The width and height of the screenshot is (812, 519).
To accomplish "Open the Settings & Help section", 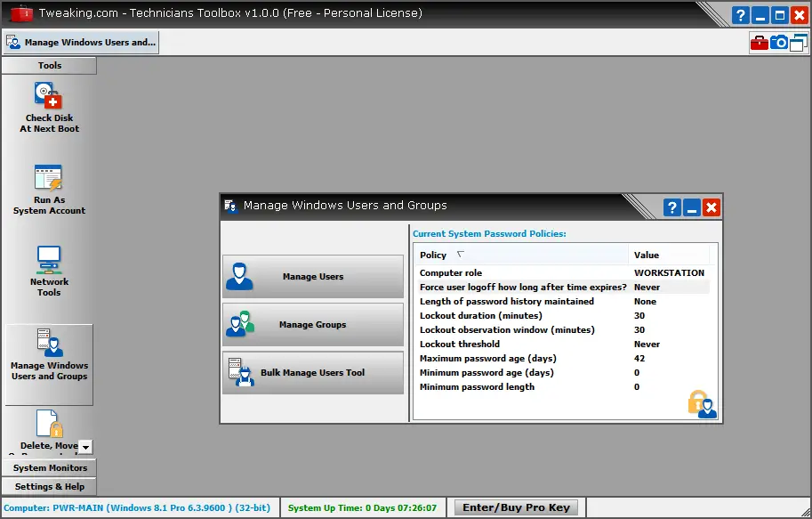I will pyautogui.click(x=49, y=486).
